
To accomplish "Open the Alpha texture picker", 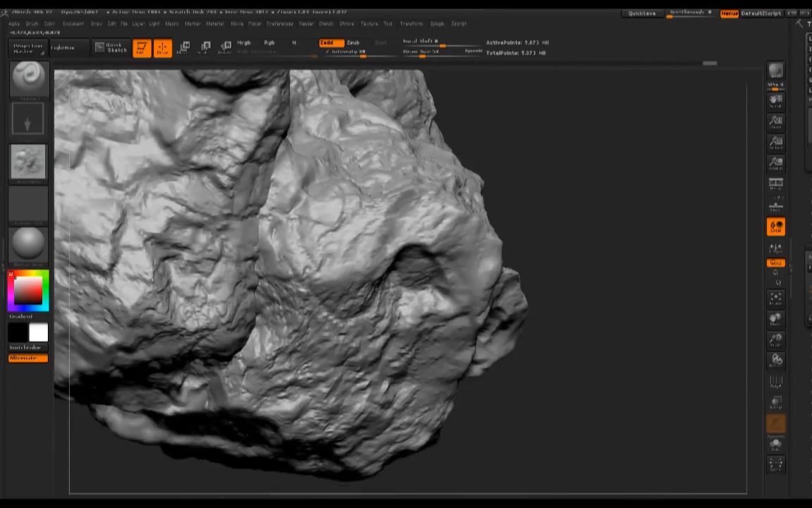I will [28, 162].
